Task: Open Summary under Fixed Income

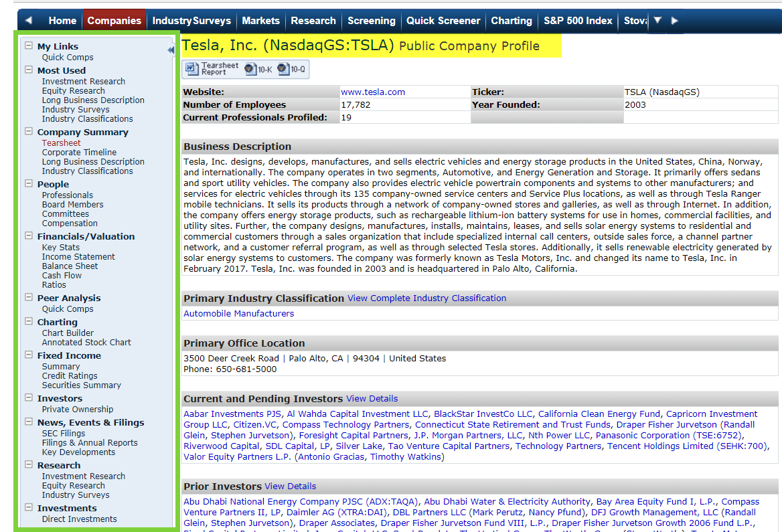Action: point(61,367)
